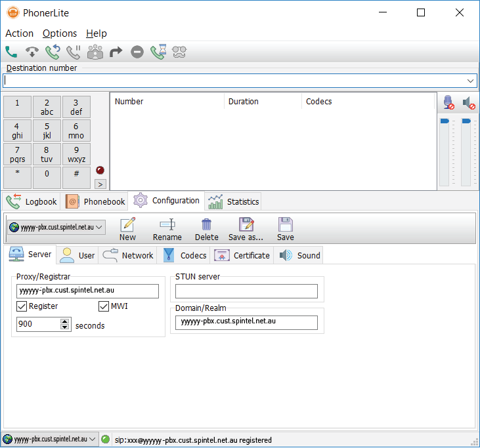Open the Codecs sub-tab
The image size is (480, 448).
pos(184,255)
